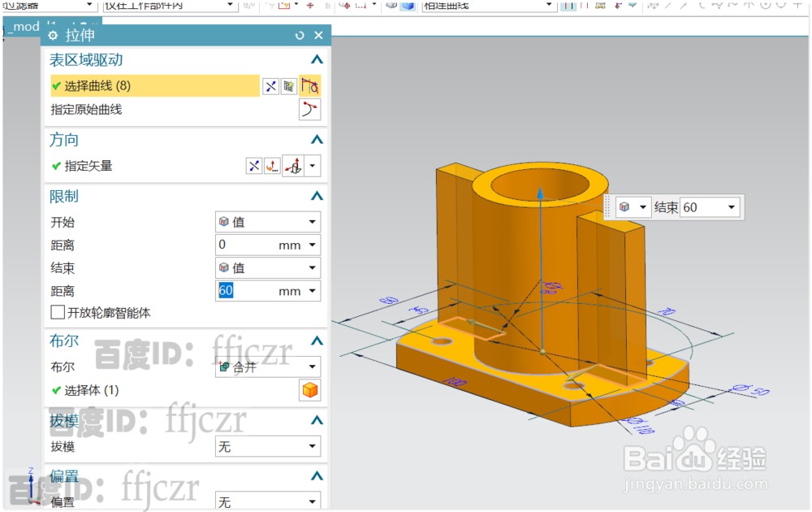The image size is (812, 512).
Task: Click the sketch section icon beside 选择曲线
Action: click(288, 86)
